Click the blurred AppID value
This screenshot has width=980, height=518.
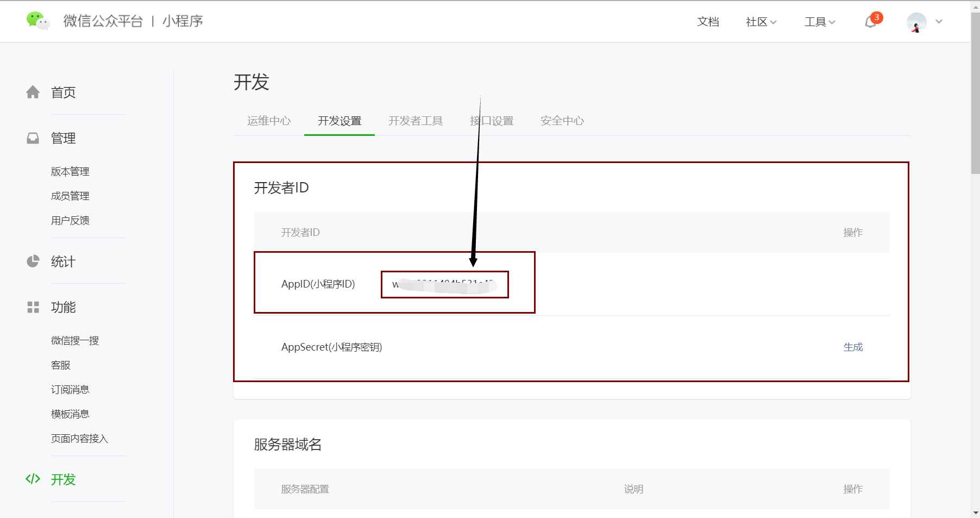tap(444, 284)
